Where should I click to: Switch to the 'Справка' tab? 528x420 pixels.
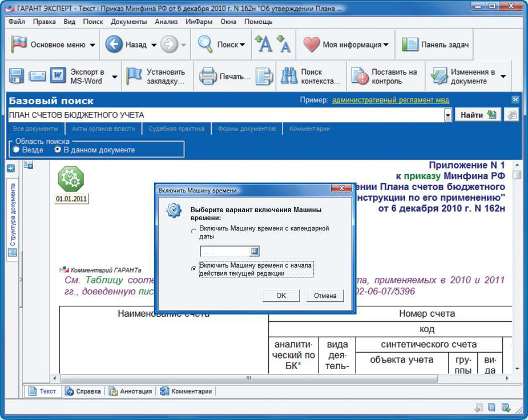(x=83, y=391)
